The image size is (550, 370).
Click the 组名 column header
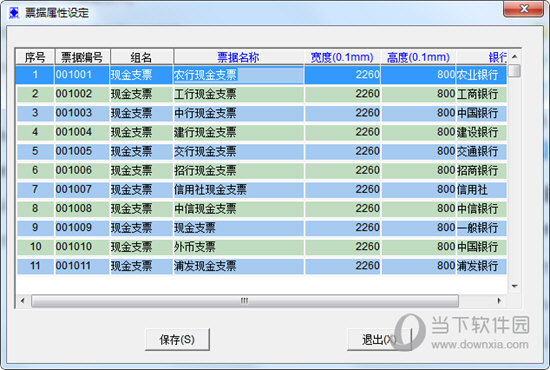point(141,57)
